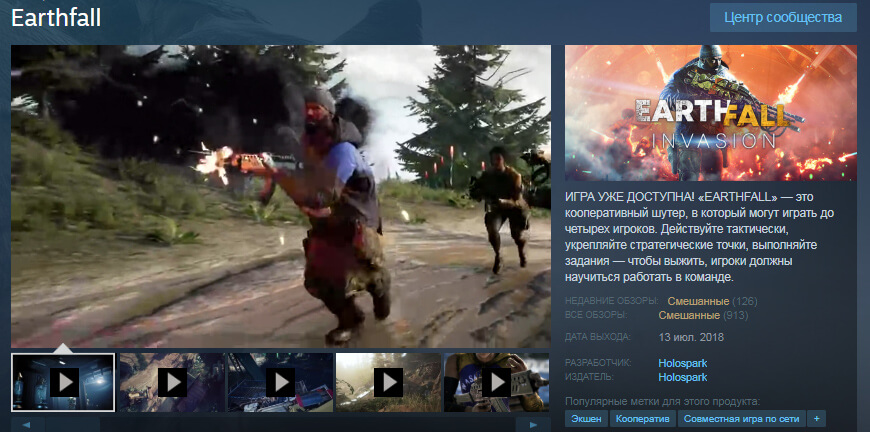Play the third trailer showing wrecked structure

click(x=280, y=382)
